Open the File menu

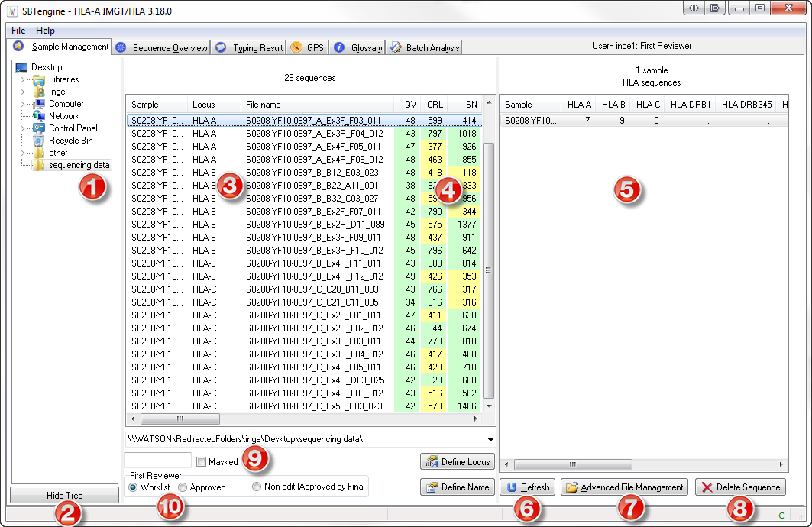coord(18,31)
